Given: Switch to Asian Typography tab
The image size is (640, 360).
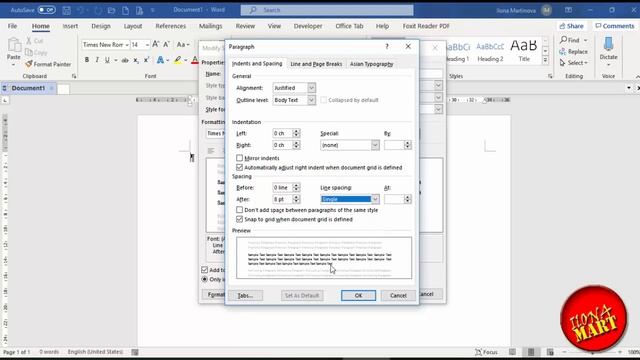Looking at the screenshot, I should [x=371, y=64].
